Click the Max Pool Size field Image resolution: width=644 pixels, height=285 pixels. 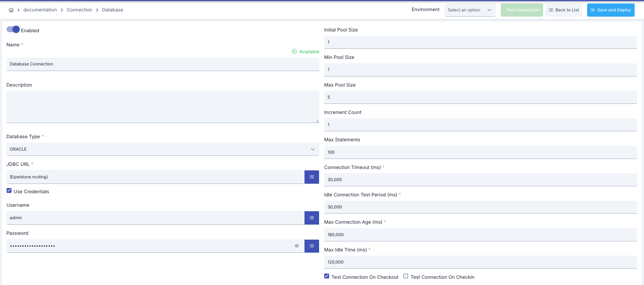(x=480, y=97)
